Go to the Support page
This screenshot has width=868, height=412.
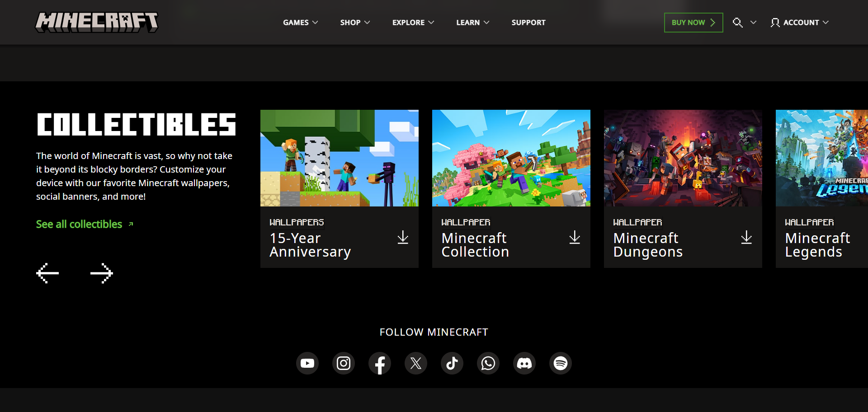point(528,23)
